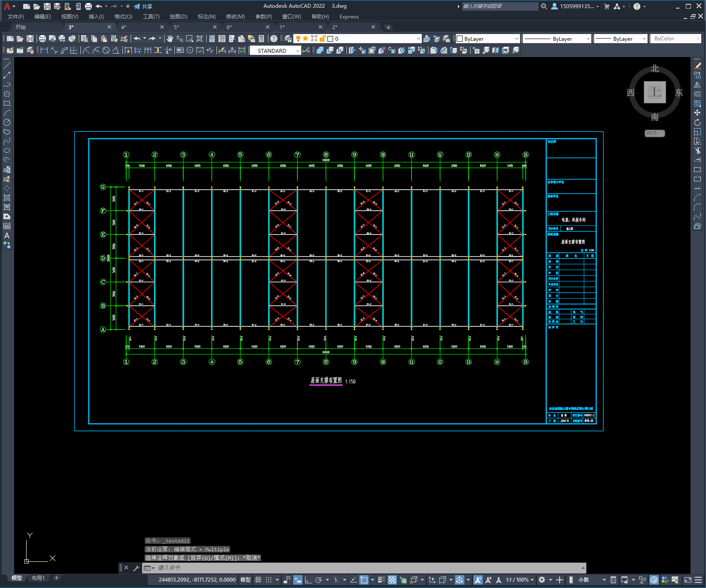Click the Center Mark dimension icon
The height and width of the screenshot is (588, 706).
190,50
